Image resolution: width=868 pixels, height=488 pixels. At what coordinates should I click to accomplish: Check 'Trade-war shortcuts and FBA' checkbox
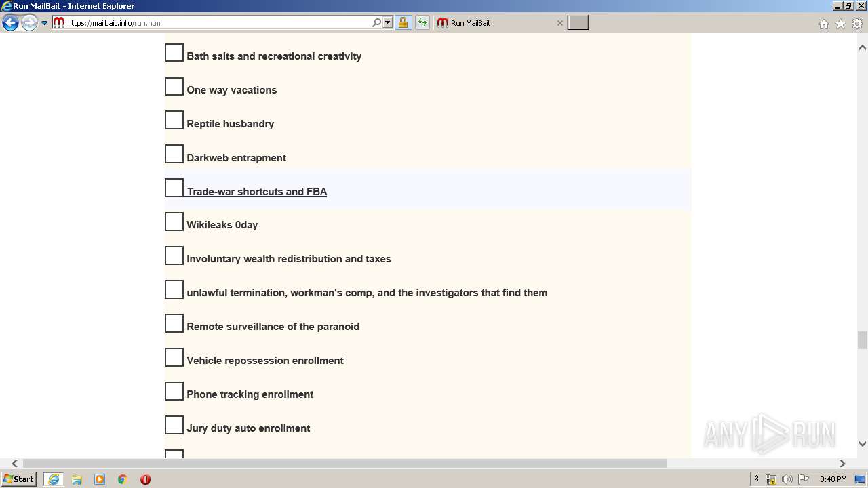(174, 188)
